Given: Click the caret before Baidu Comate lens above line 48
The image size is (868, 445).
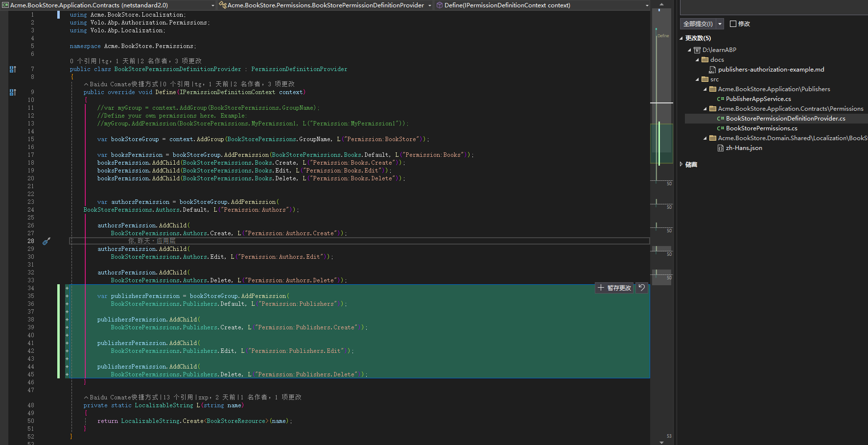Looking at the screenshot, I should (x=86, y=397).
